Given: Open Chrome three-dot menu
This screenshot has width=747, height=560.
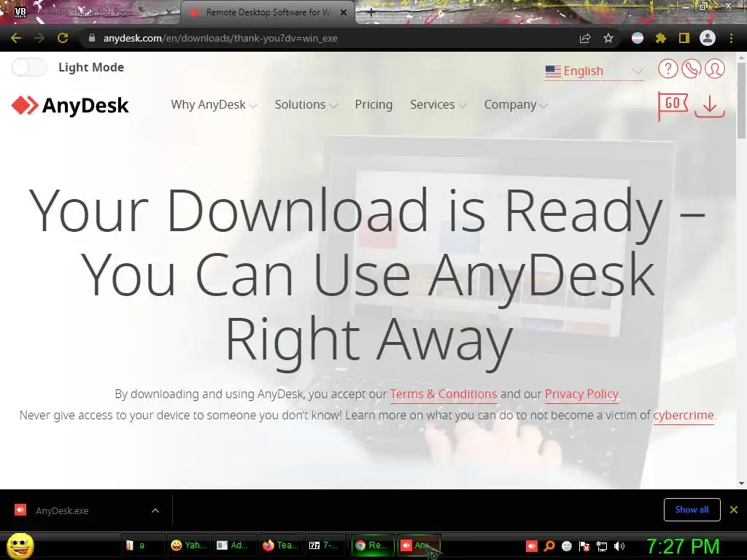Looking at the screenshot, I should pos(731,38).
